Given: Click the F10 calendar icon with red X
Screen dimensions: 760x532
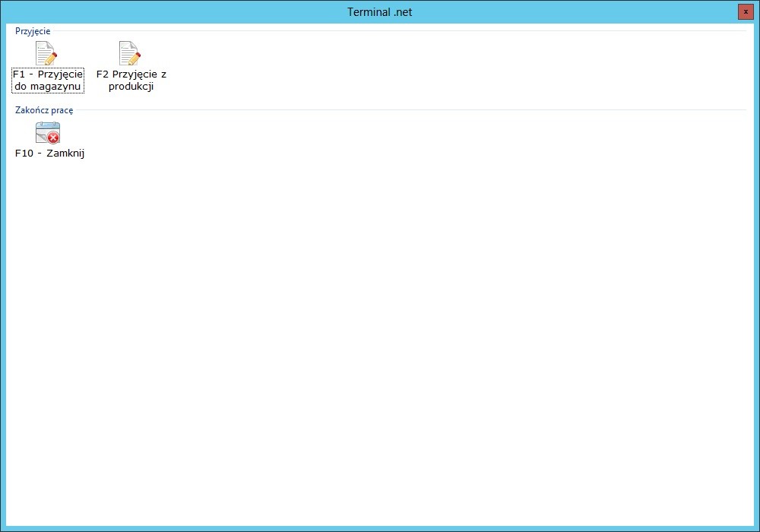Looking at the screenshot, I should (x=47, y=133).
